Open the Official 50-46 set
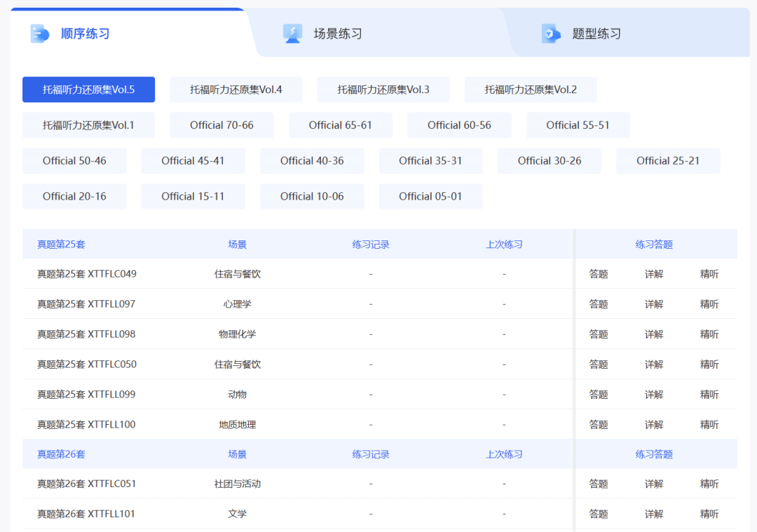 tap(74, 161)
